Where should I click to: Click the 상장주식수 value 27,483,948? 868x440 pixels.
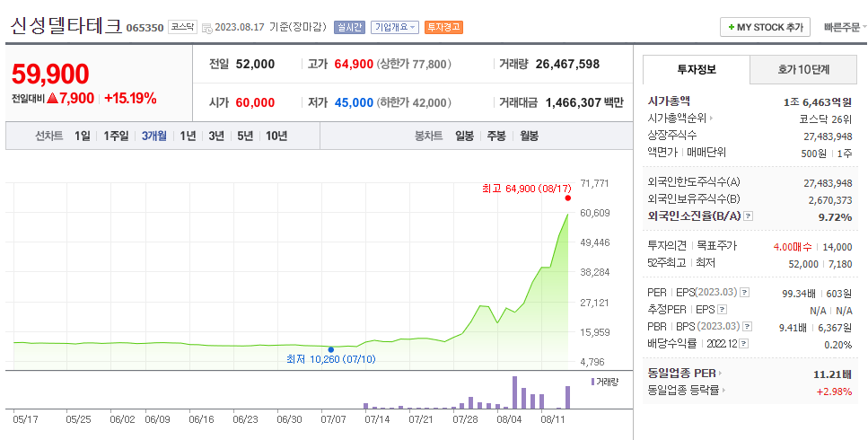coord(828,136)
